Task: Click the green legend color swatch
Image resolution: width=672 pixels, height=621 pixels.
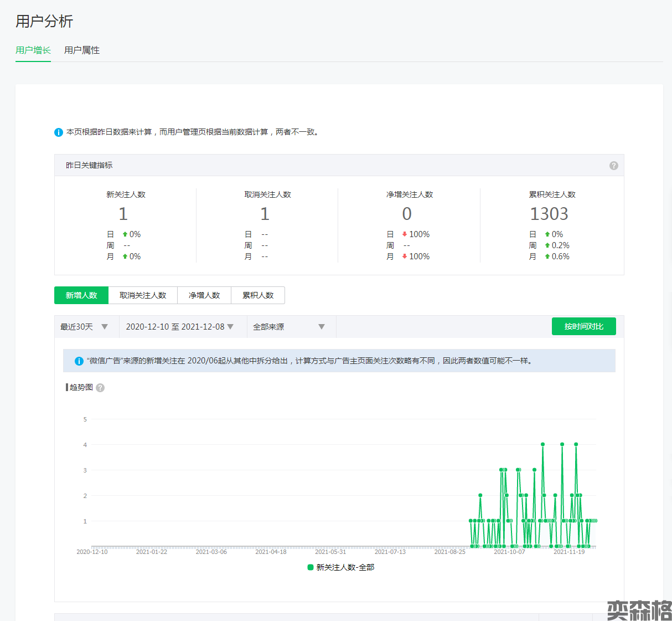Action: click(311, 567)
